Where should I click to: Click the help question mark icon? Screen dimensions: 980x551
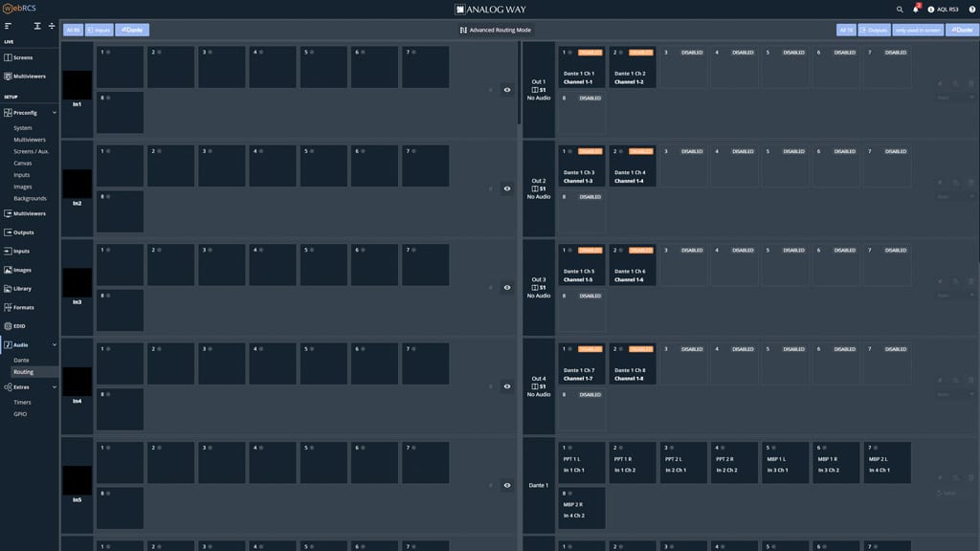971,10
